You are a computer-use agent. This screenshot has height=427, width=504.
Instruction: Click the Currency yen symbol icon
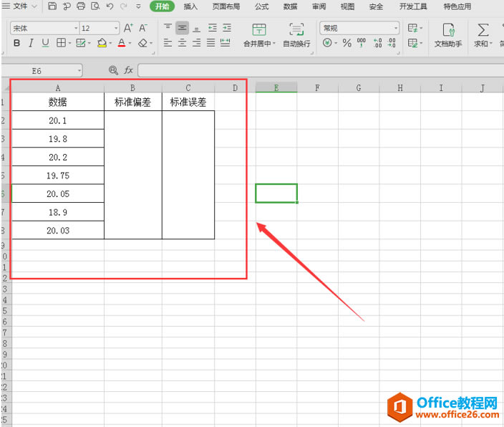click(x=327, y=42)
